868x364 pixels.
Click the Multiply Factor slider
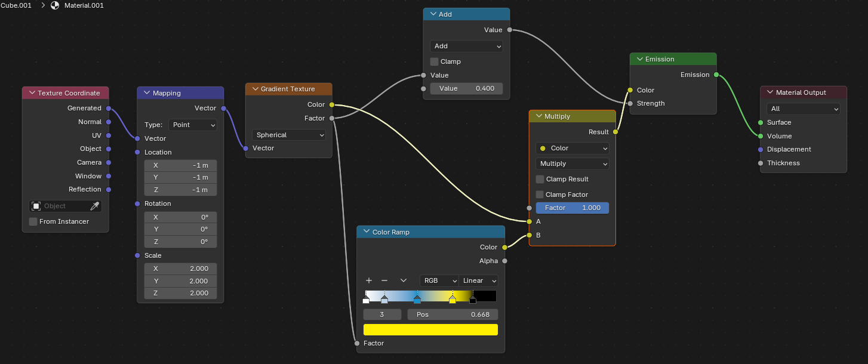[x=572, y=208]
